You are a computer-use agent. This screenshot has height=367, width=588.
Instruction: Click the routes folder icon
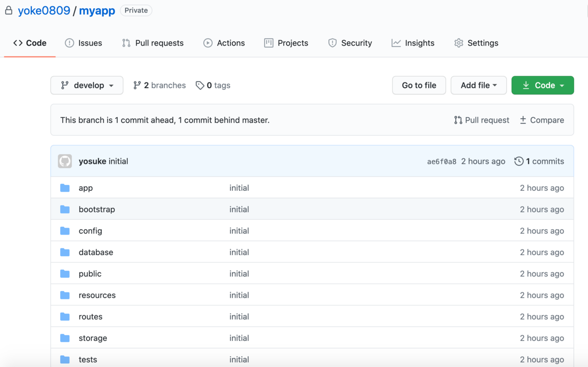65,317
